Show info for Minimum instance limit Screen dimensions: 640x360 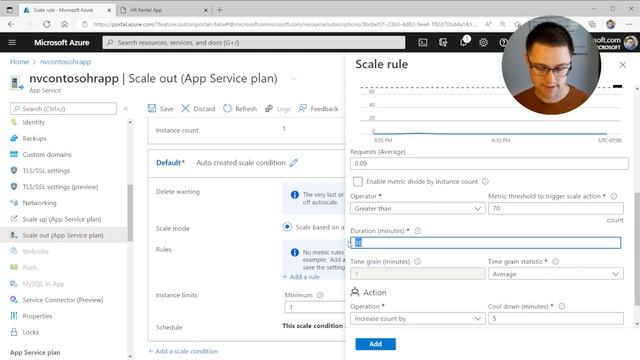(320, 295)
